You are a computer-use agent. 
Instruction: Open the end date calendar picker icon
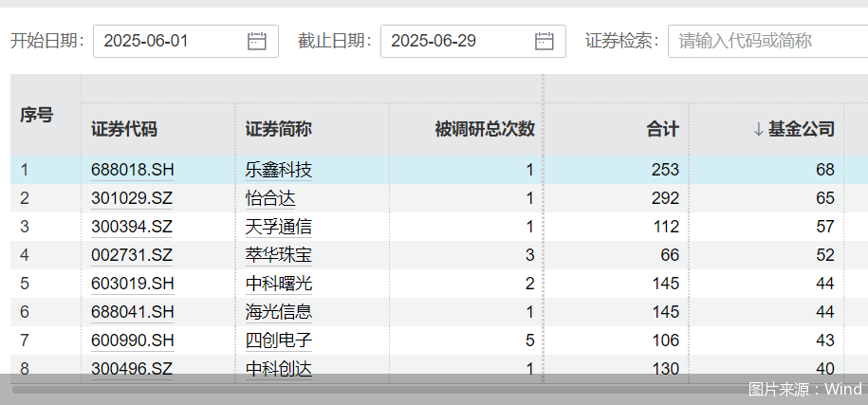coord(544,41)
